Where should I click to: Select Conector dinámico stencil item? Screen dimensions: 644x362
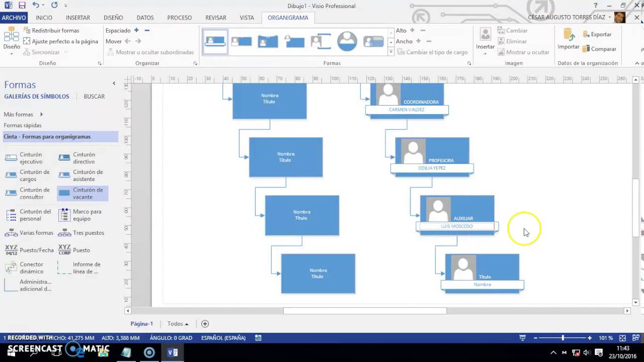pyautogui.click(x=25, y=267)
